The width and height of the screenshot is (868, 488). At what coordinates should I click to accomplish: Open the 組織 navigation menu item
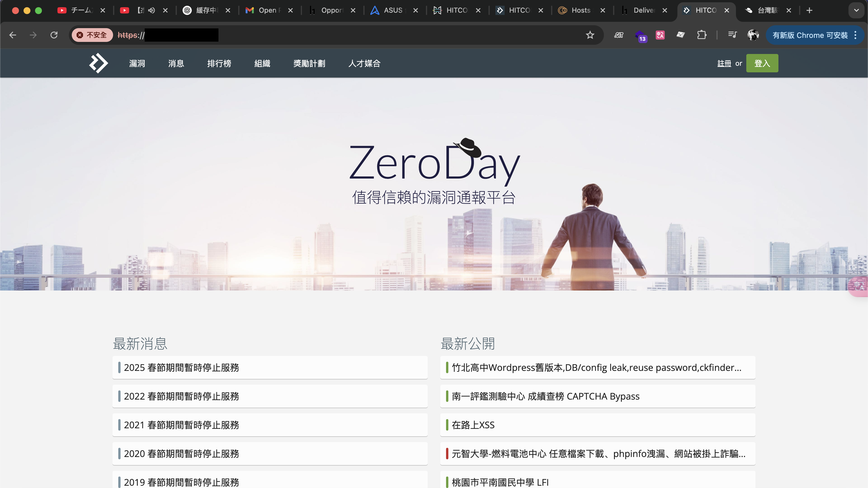(262, 63)
